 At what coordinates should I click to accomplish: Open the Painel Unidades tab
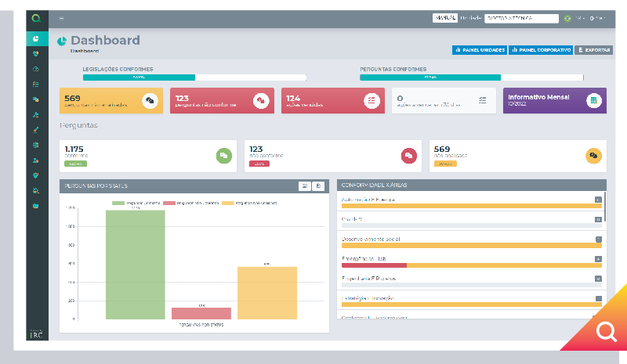[x=480, y=49]
